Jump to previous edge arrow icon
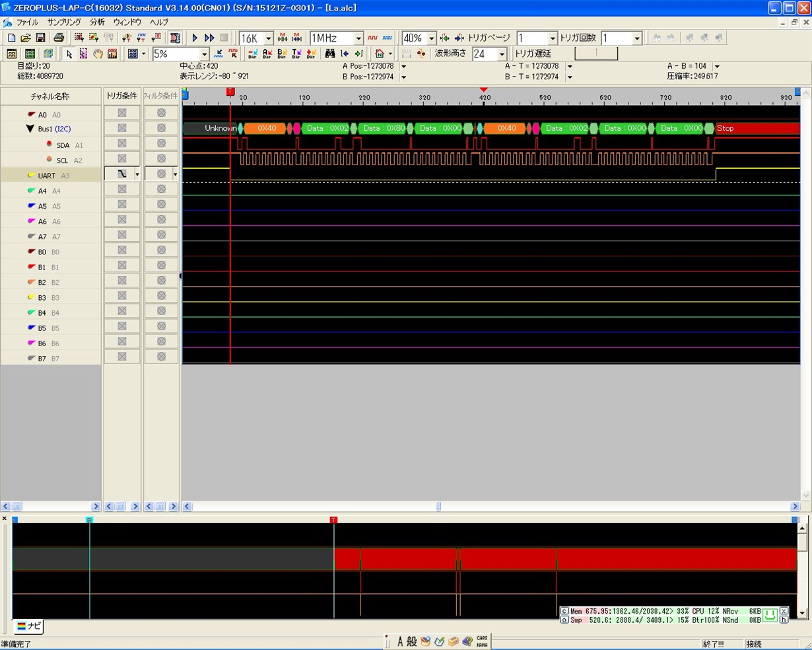This screenshot has height=650, width=812. 345,54
